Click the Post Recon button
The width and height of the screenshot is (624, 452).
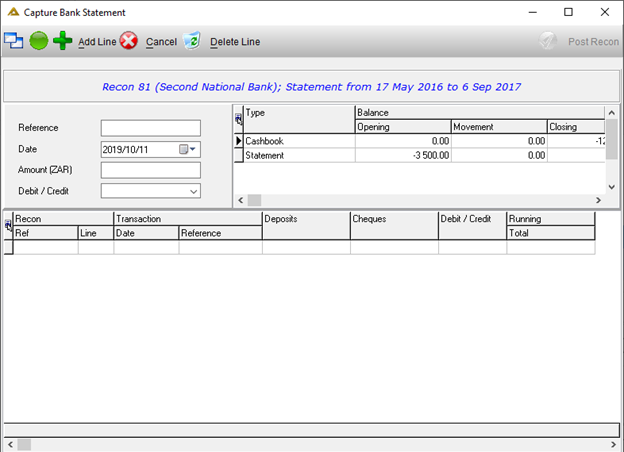coord(593,42)
